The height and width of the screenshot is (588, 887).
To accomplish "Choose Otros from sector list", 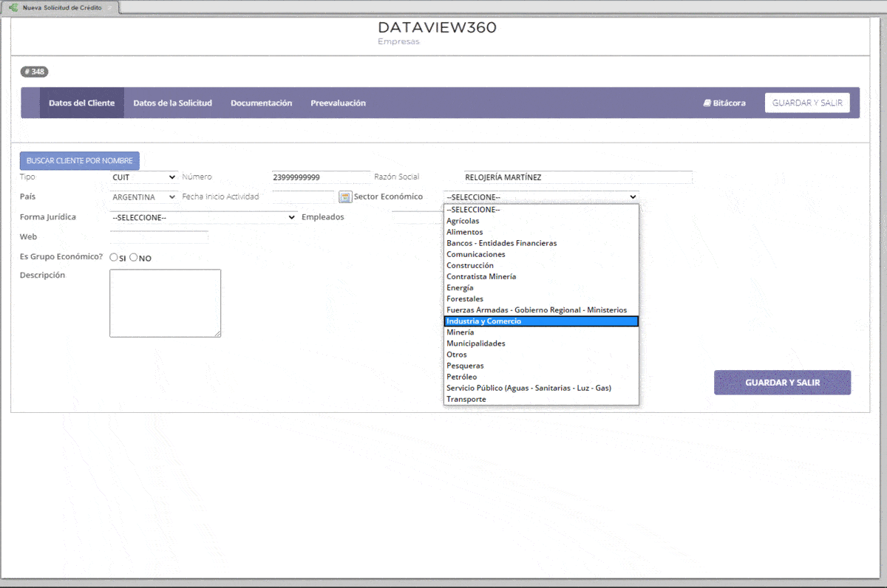I will coord(541,355).
